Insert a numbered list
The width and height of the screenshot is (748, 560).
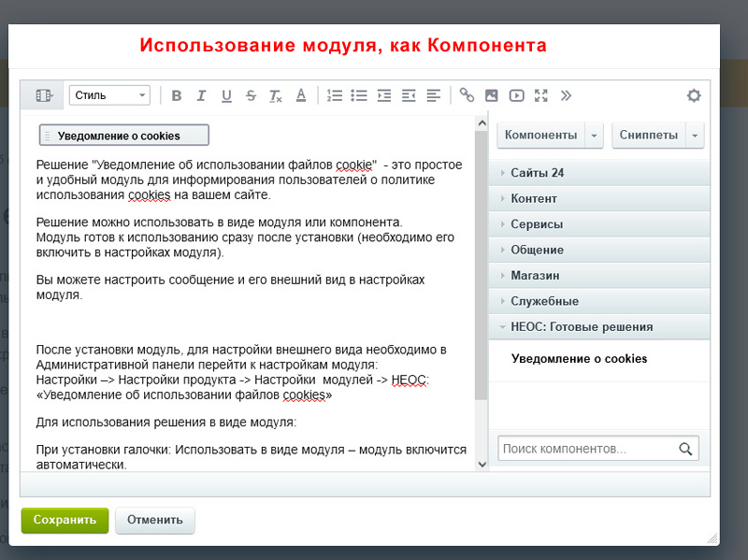tap(332, 95)
